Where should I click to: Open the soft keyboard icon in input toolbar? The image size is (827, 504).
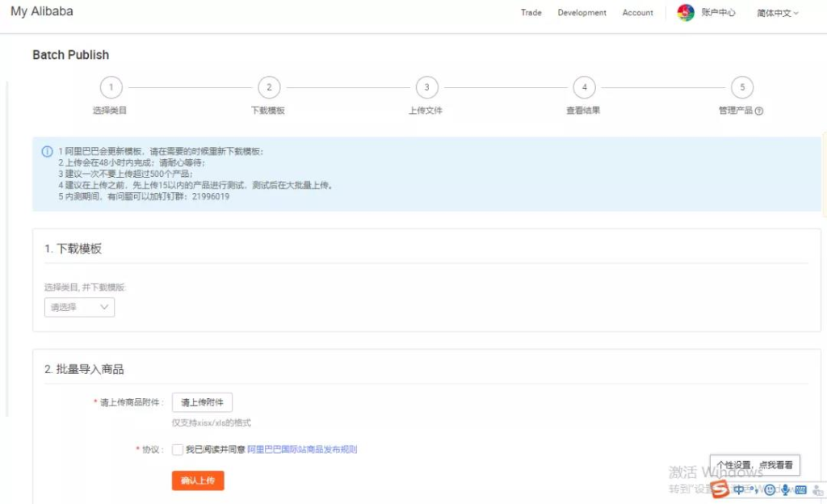point(800,489)
